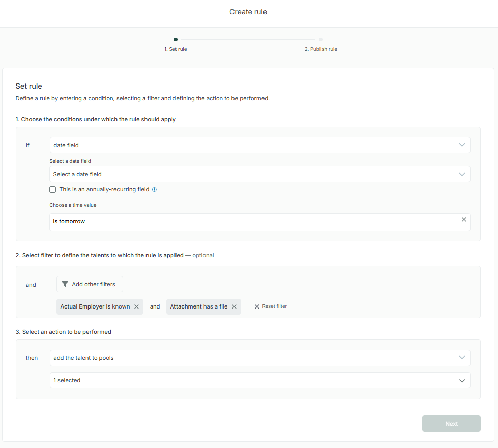Screen dimensions: 498x448
Task: Open the "date field" condition dropdown
Action: pos(259,145)
